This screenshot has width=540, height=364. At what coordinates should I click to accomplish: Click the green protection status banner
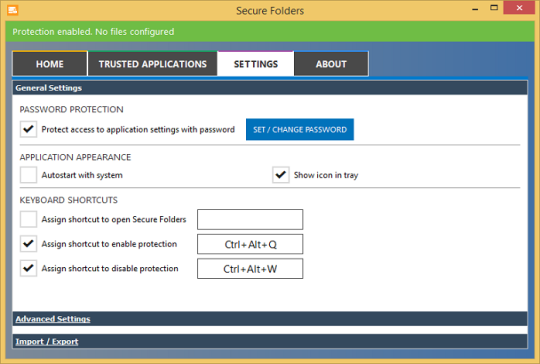270,32
